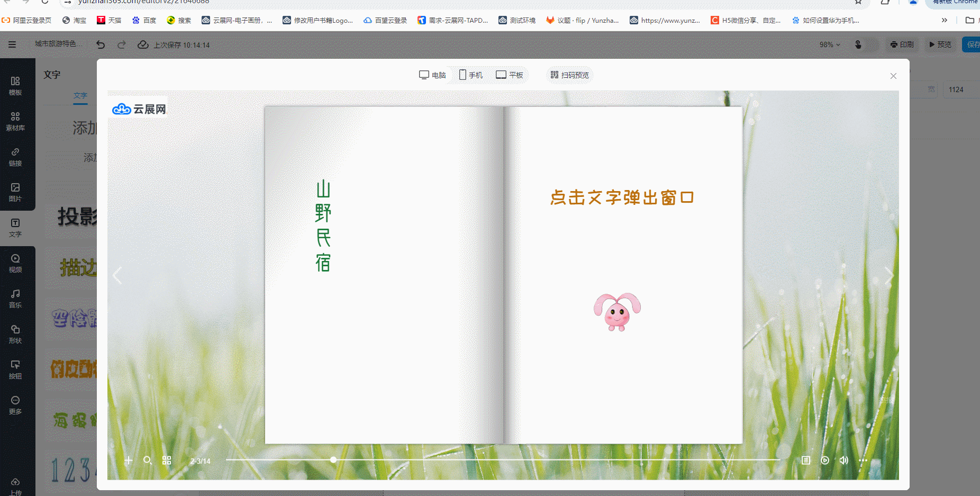Start flipbook auto-play

click(825, 461)
